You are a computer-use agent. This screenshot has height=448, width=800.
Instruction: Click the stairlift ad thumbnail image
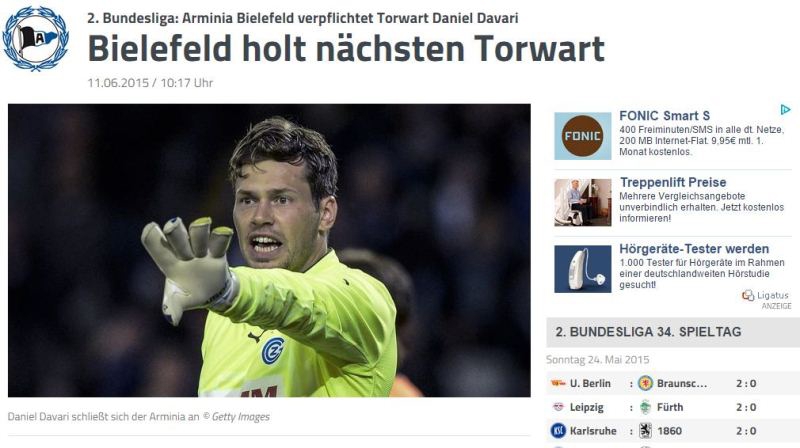583,203
